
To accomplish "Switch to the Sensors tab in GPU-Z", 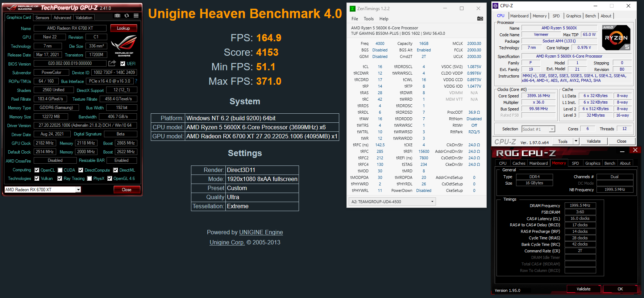I will [x=42, y=17].
